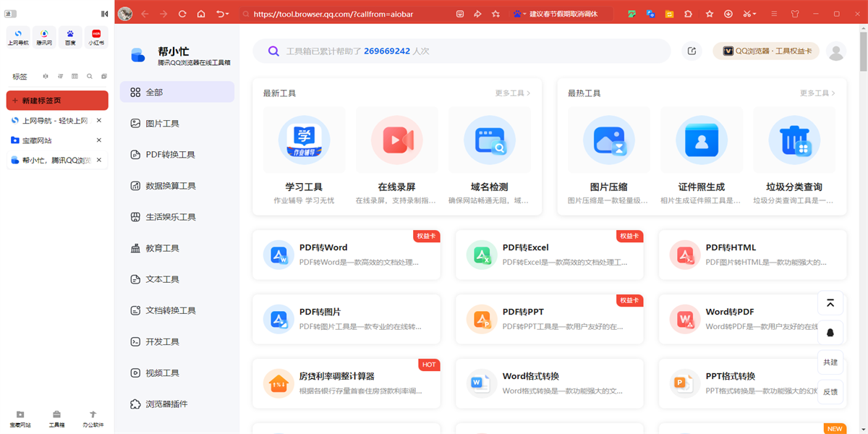The width and height of the screenshot is (868, 434).
Task: Open the screenshot tool dropdown arrow
Action: [754, 14]
